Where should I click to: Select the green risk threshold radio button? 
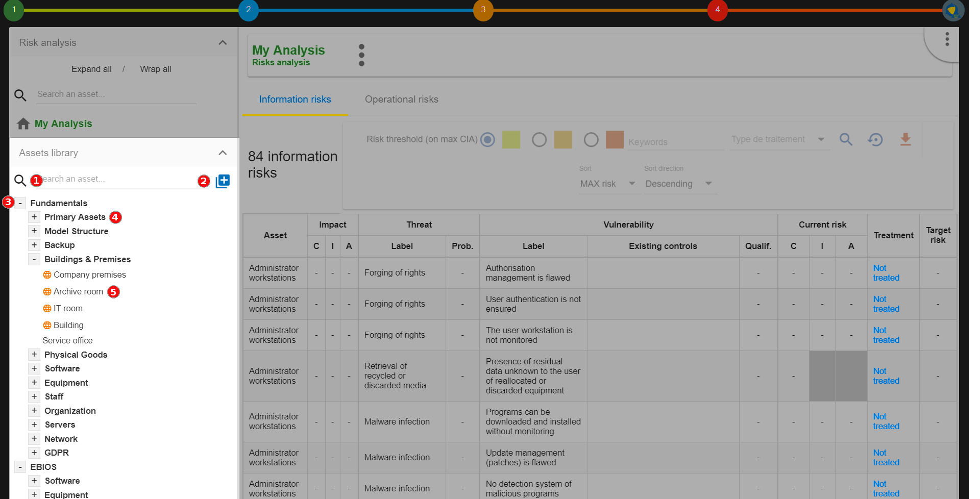487,139
